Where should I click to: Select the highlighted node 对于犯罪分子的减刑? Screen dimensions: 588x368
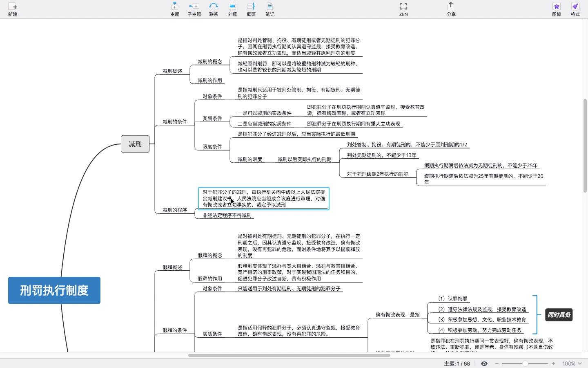(x=264, y=198)
